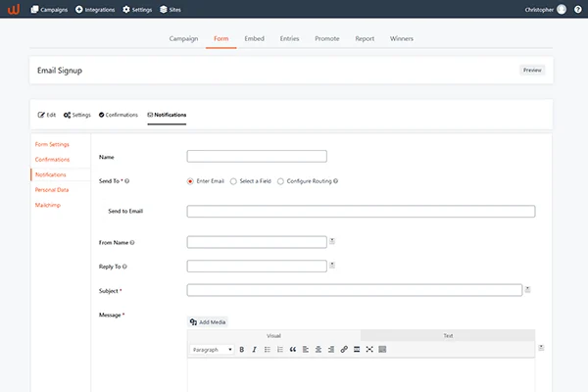Click the bulleted list icon
588x392 pixels.
(268, 349)
